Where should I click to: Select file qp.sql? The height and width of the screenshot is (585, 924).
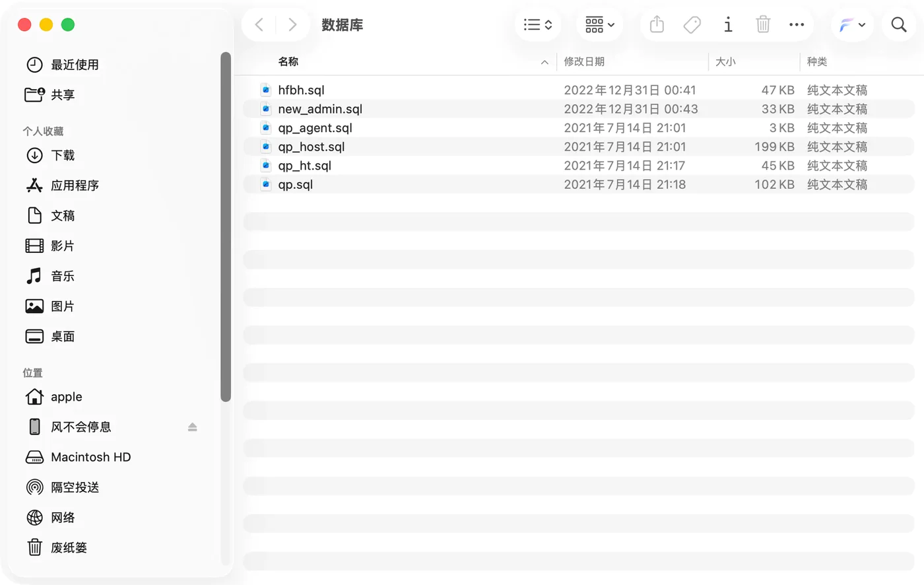tap(579, 184)
